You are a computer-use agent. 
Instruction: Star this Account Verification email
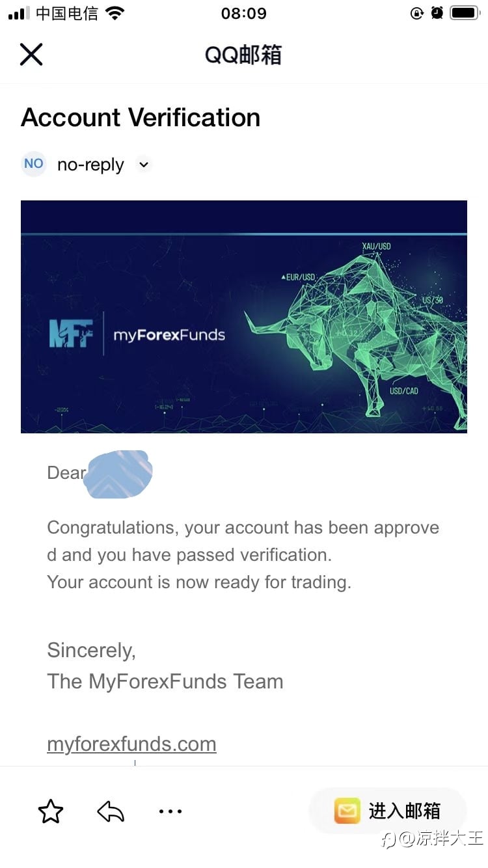pyautogui.click(x=51, y=811)
